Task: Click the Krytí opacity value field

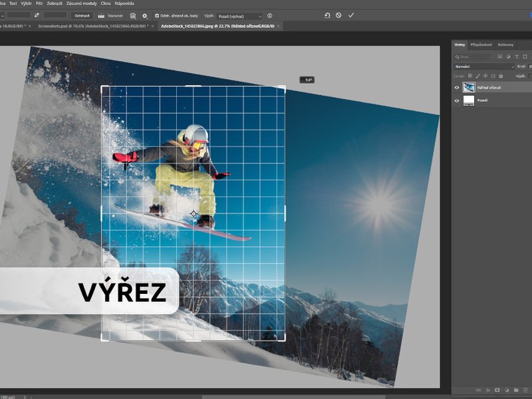Action: pos(530,66)
